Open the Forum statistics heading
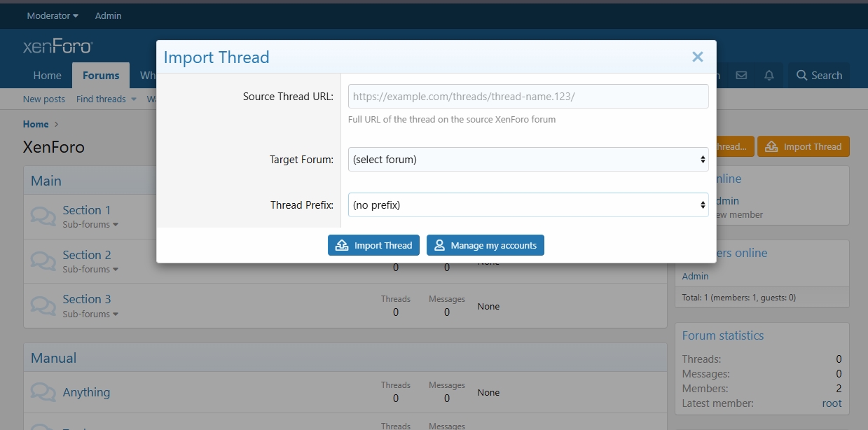This screenshot has height=430, width=868. tap(723, 335)
